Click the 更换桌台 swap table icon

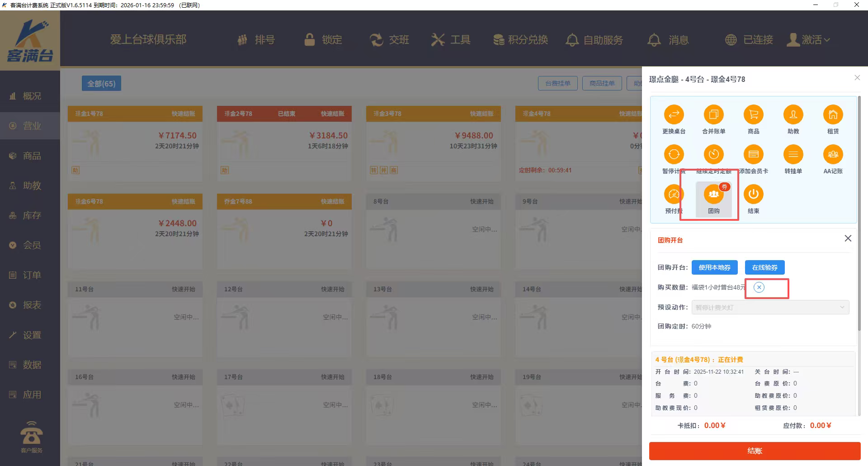[x=674, y=115]
